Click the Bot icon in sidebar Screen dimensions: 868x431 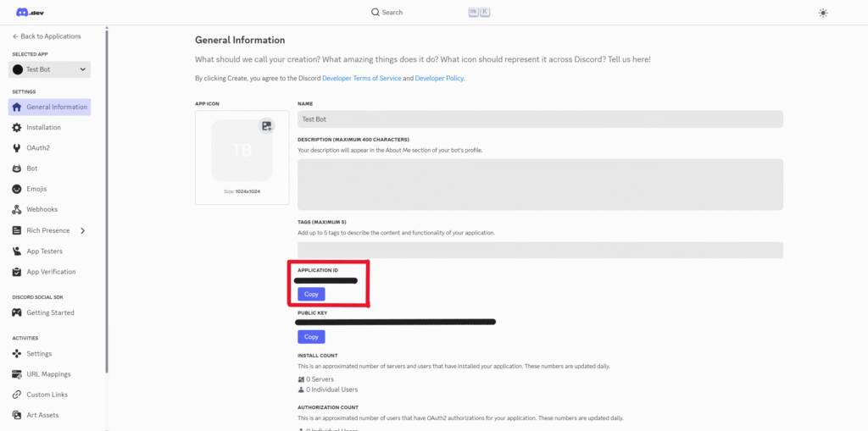(17, 169)
